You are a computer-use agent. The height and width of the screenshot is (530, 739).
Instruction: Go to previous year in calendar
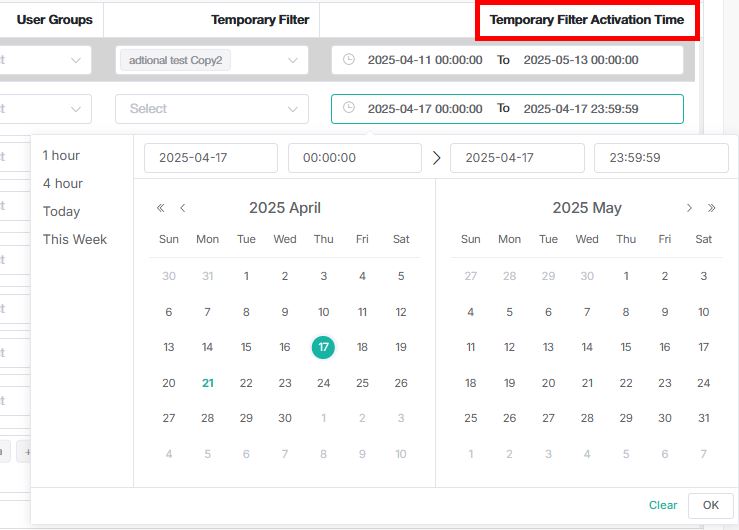160,208
